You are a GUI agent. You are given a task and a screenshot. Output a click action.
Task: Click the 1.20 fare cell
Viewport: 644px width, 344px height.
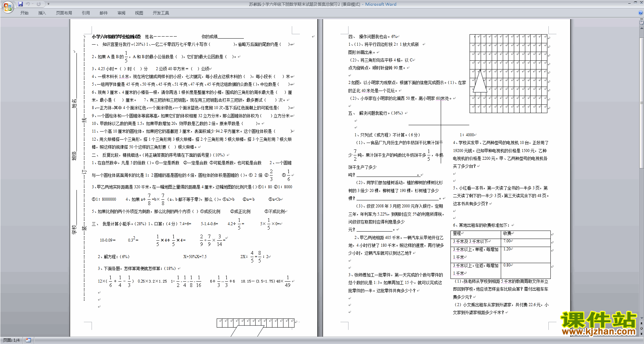[x=526, y=255]
